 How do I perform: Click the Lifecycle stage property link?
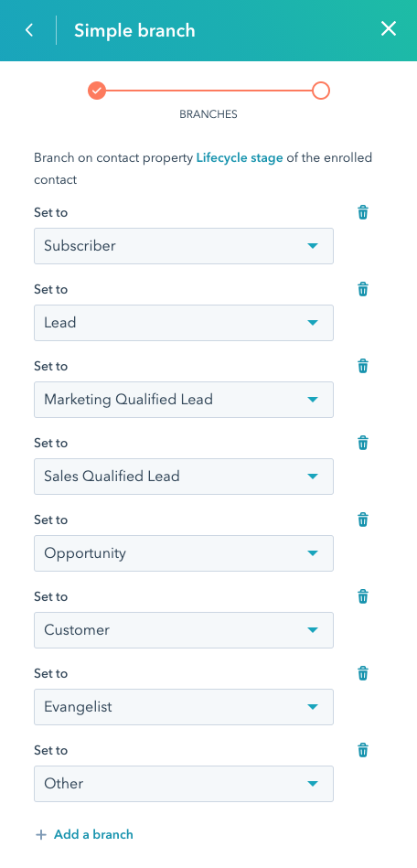coord(240,157)
